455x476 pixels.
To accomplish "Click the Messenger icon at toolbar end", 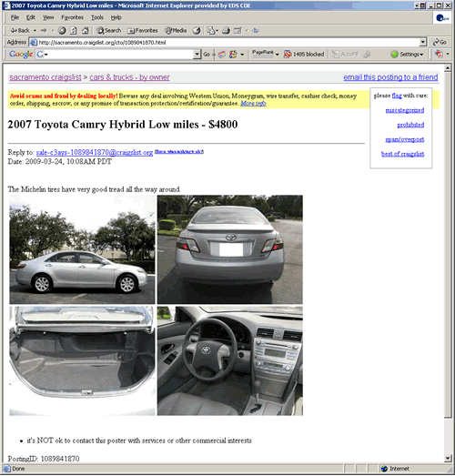I will click(x=256, y=30).
